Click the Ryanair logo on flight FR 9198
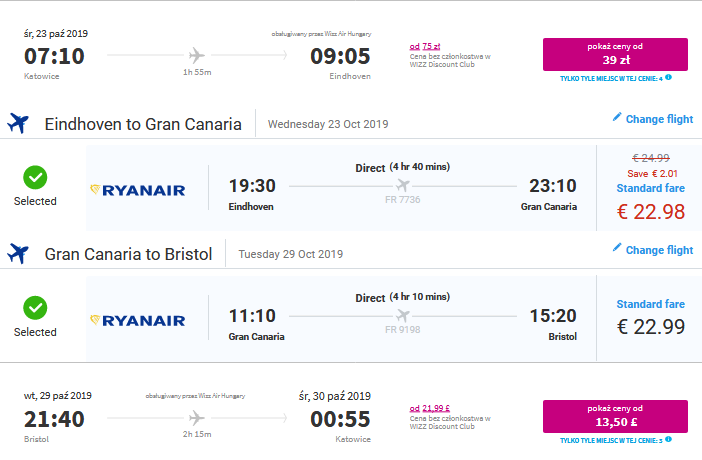 coord(138,321)
